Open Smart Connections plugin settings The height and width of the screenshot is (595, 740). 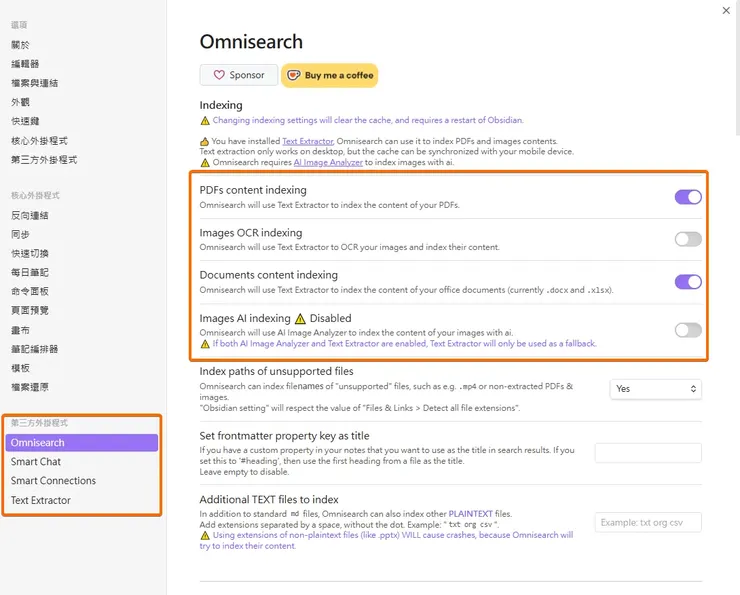click(53, 481)
